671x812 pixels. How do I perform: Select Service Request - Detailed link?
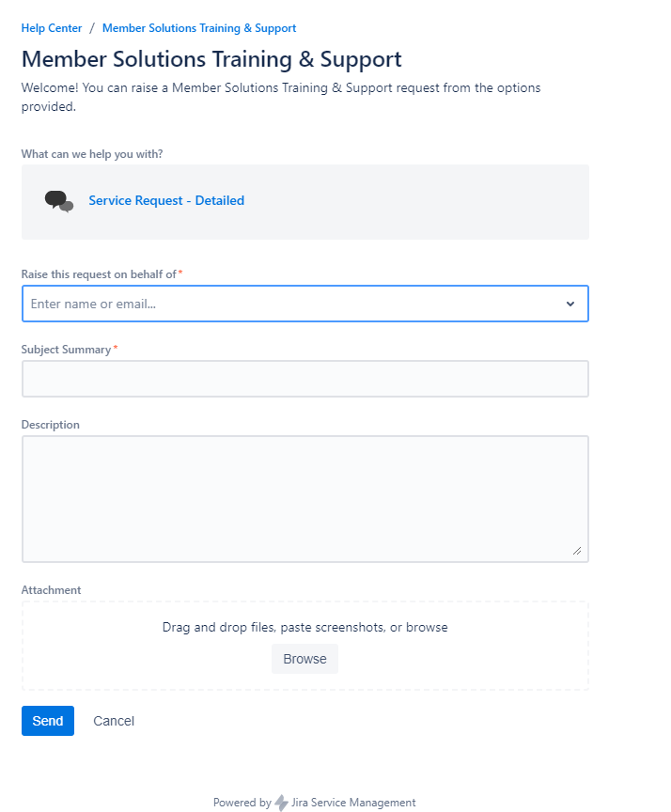[166, 200]
